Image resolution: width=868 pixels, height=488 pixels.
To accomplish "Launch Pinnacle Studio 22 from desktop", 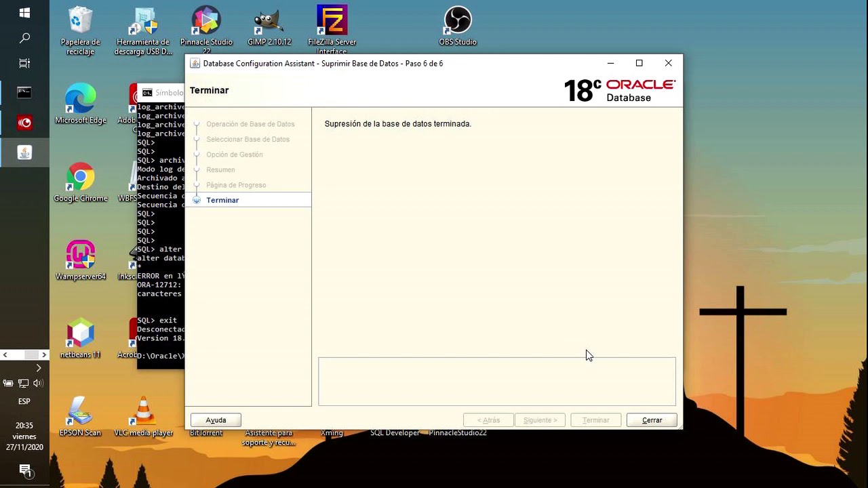I will coord(206,31).
